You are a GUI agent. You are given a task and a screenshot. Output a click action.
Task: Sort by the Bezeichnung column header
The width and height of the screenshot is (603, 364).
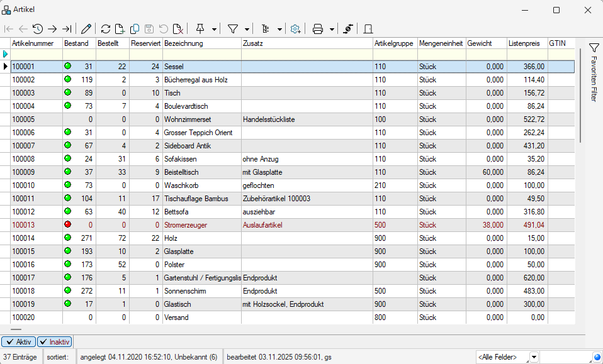pyautogui.click(x=201, y=43)
